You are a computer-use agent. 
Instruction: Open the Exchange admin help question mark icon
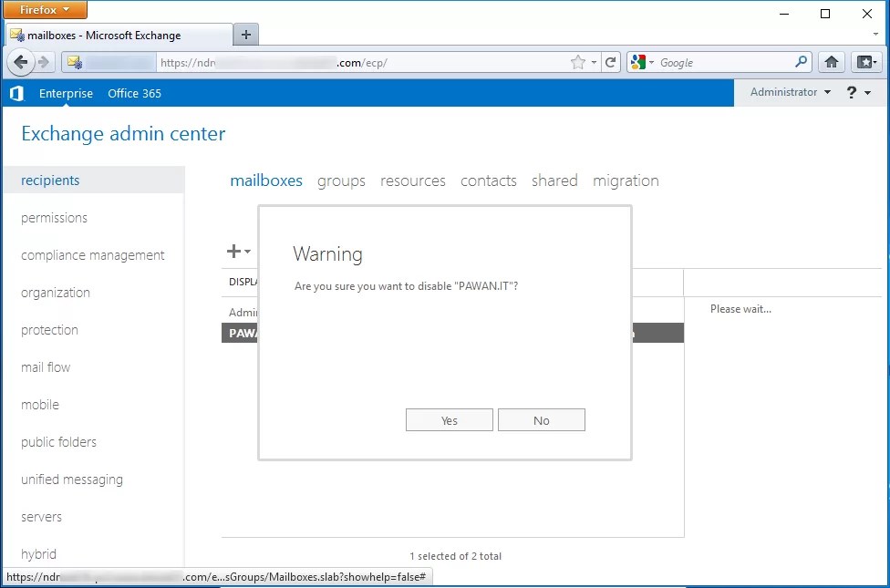click(x=852, y=92)
